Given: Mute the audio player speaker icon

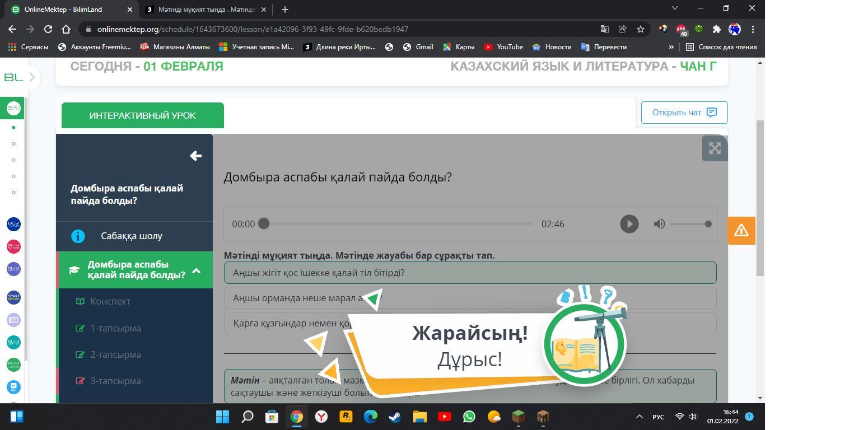Looking at the screenshot, I should [659, 224].
